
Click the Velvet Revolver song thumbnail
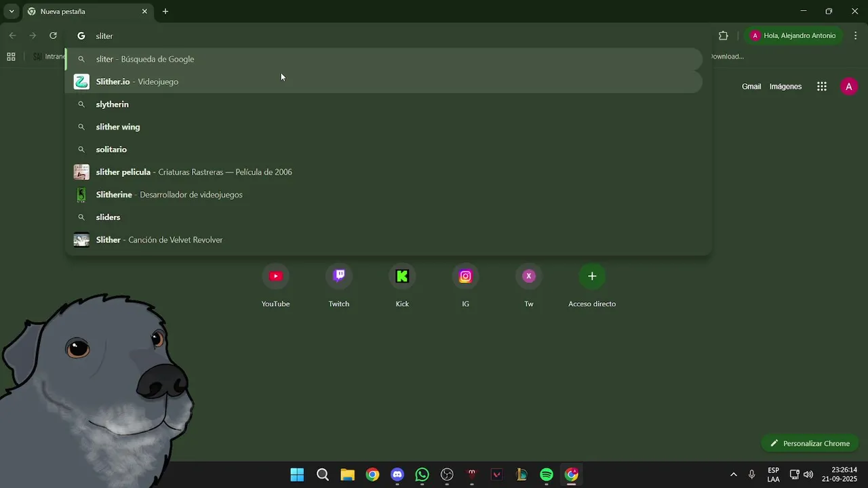[x=81, y=240]
